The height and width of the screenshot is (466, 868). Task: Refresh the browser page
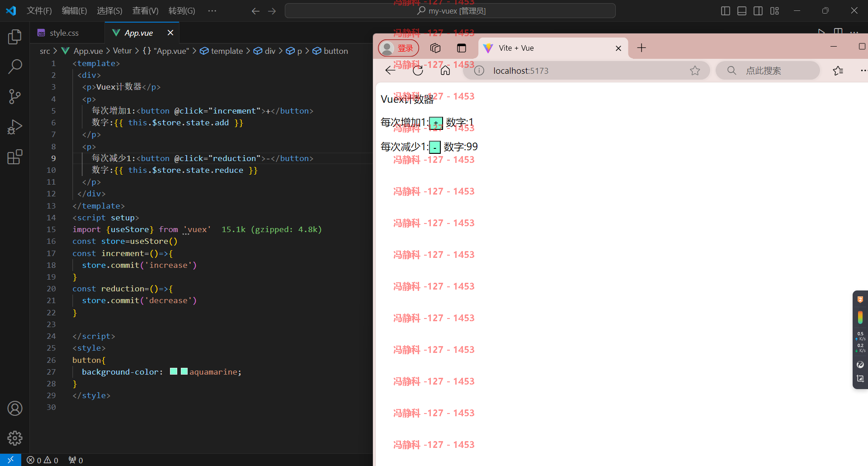[418, 70]
